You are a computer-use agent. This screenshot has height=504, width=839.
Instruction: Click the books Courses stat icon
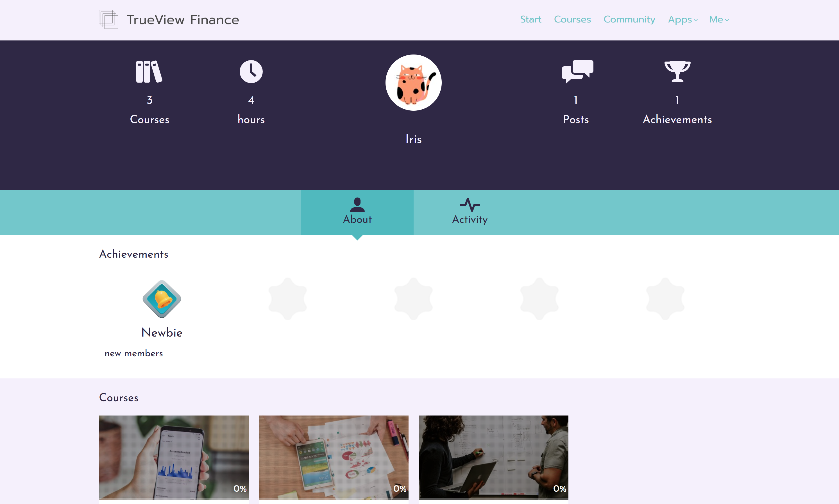click(x=149, y=72)
